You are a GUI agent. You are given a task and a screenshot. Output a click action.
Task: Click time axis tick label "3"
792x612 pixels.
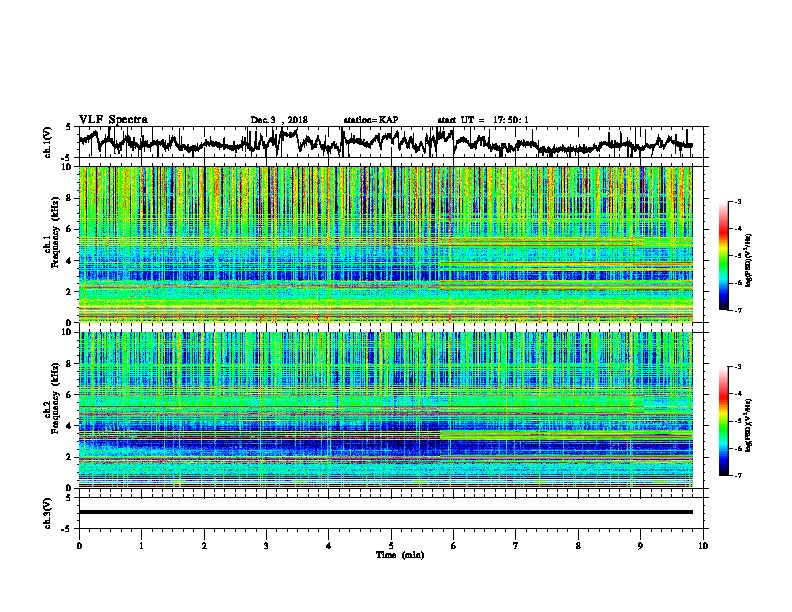pos(266,546)
